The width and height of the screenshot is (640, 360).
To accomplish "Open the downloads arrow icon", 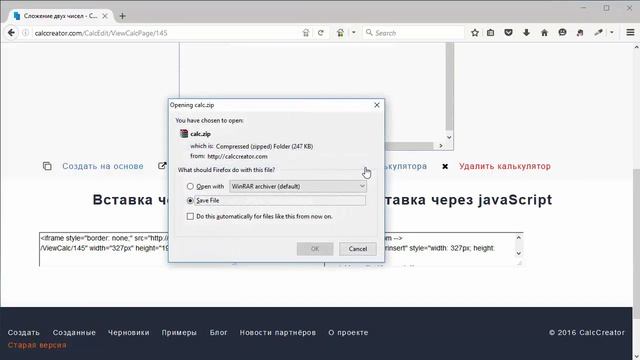I will [526, 33].
